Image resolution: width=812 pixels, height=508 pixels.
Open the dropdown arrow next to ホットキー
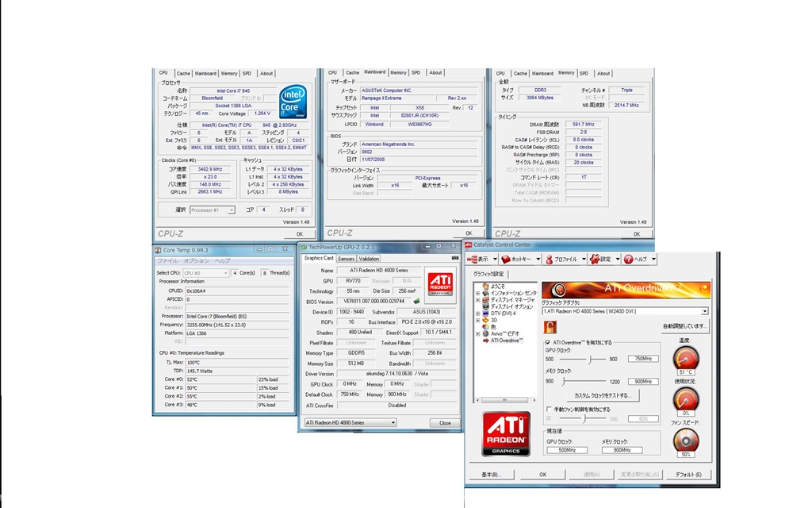538,260
